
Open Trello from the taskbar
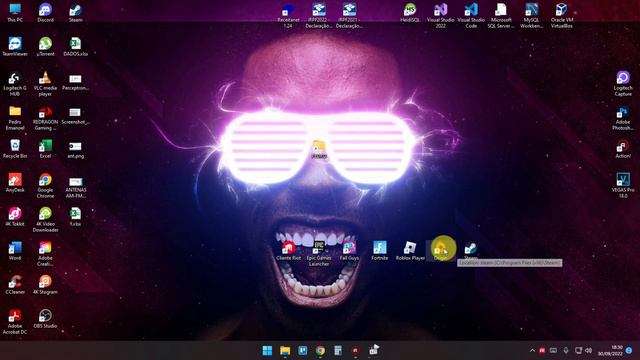(x=302, y=350)
